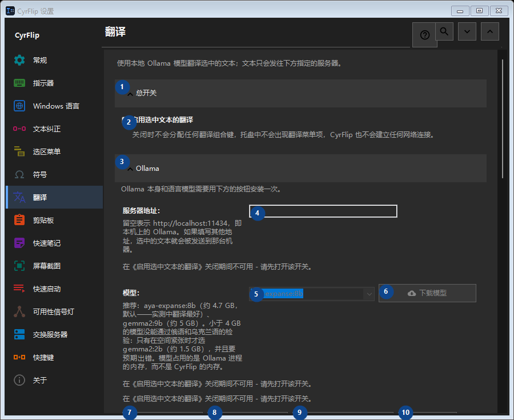Open the 剪贴板 clipboard icon page
The width and height of the screenshot is (514, 420).
coord(19,220)
